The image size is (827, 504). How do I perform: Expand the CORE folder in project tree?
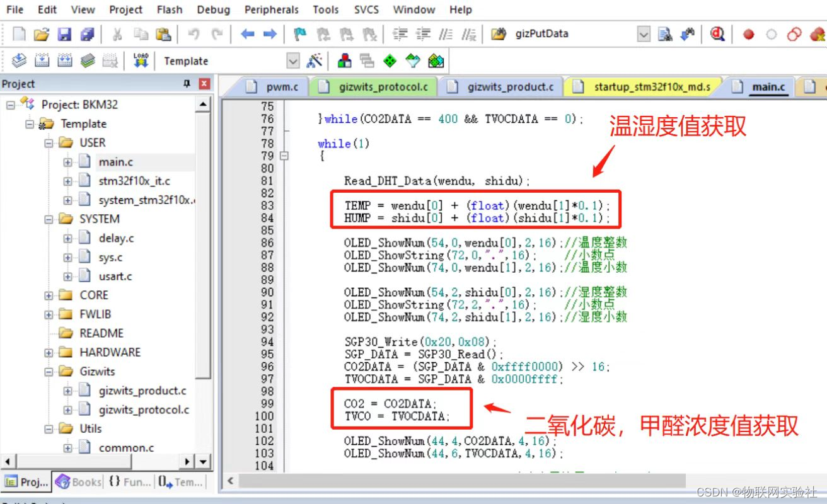[49, 295]
